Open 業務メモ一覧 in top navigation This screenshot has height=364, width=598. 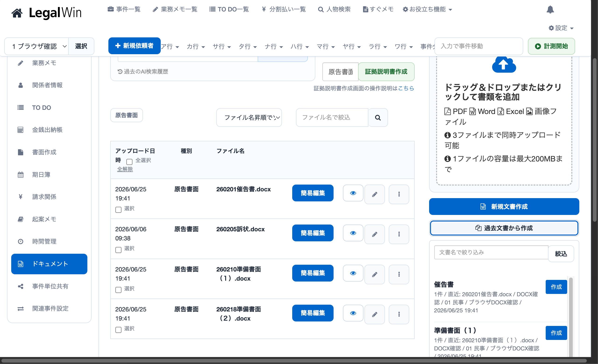[175, 10]
